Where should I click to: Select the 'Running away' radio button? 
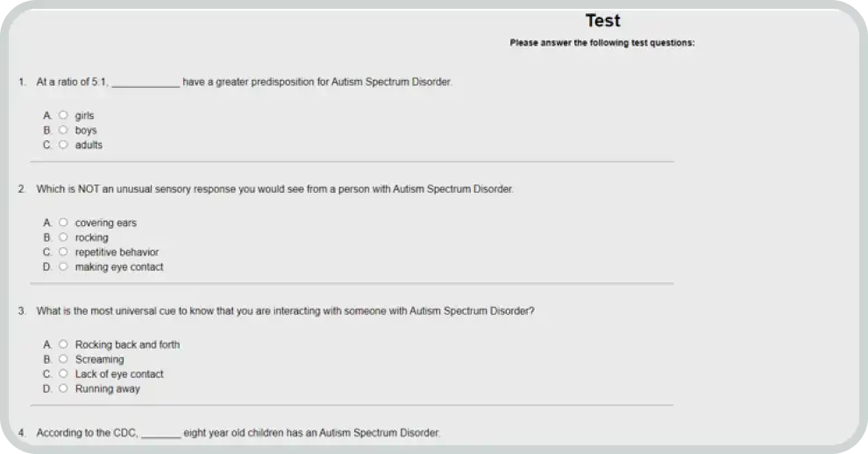coord(63,389)
